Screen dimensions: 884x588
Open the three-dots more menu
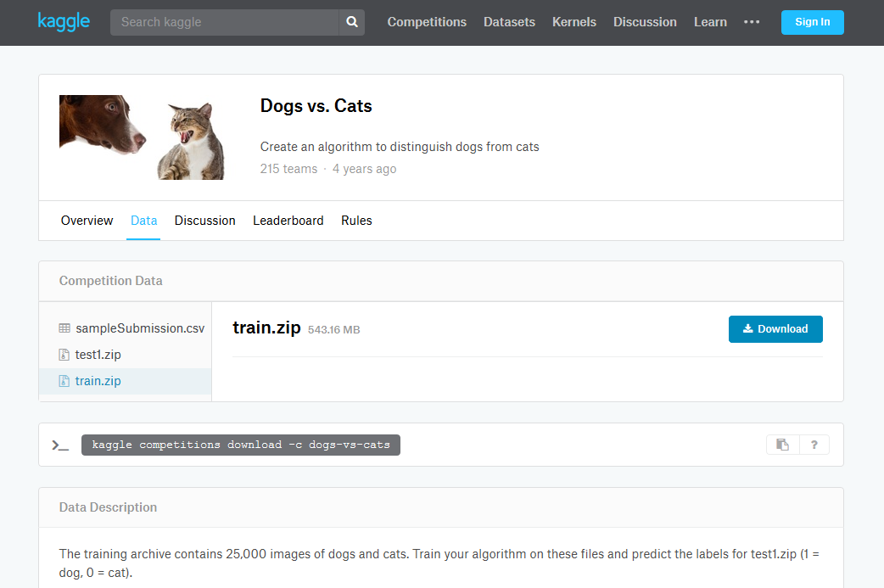(752, 22)
